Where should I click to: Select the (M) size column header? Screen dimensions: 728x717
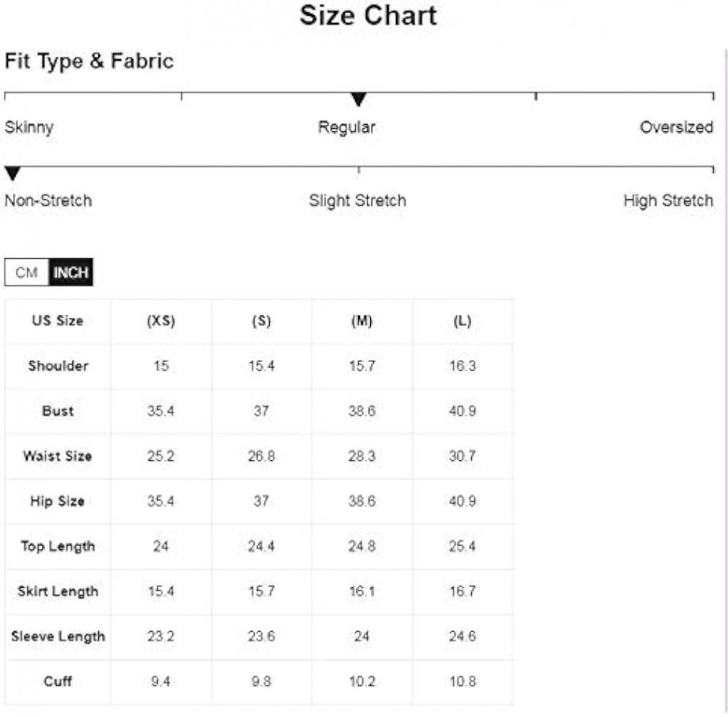361,321
